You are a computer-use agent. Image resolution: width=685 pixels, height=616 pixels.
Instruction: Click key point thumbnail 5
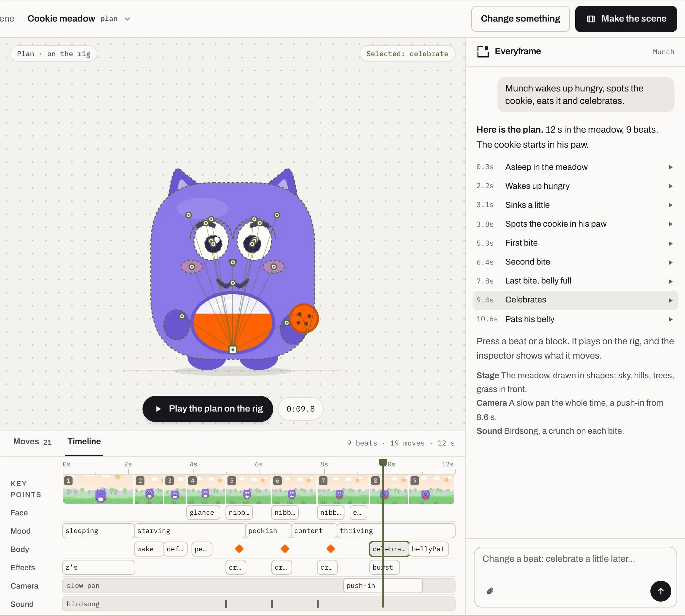click(248, 489)
